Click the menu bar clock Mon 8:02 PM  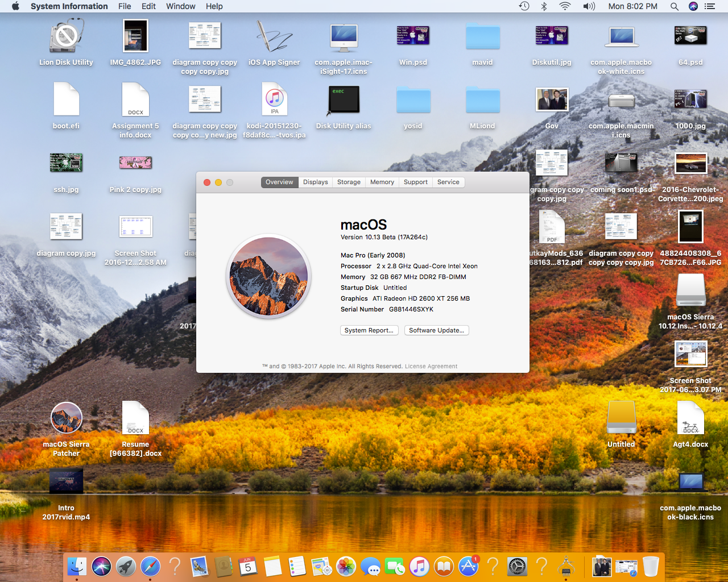632,6
